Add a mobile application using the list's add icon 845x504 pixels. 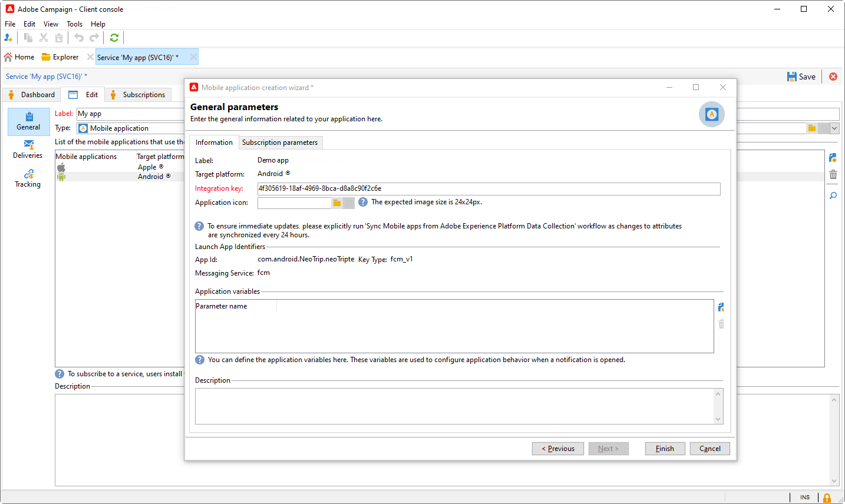[833, 158]
